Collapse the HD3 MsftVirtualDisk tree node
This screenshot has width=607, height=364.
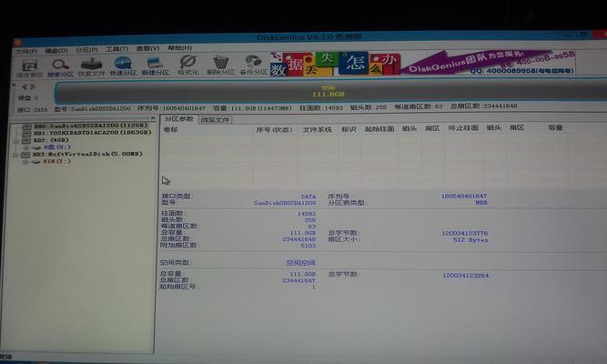(15, 156)
